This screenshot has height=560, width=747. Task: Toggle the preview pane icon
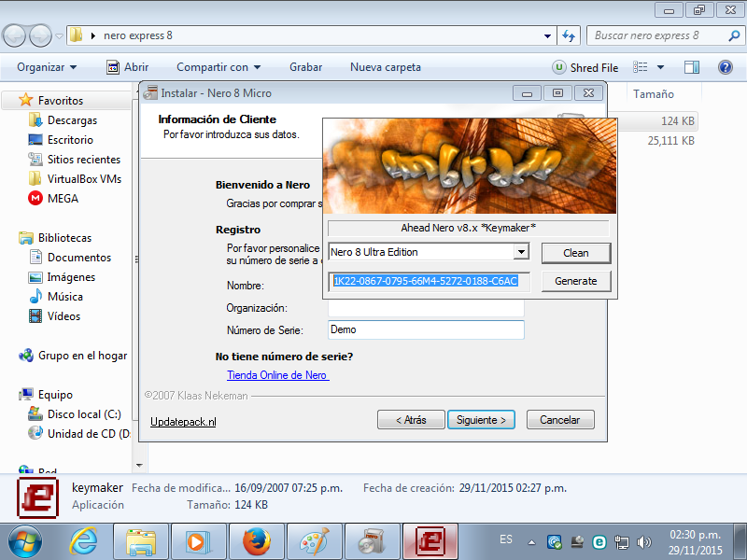pos(691,67)
